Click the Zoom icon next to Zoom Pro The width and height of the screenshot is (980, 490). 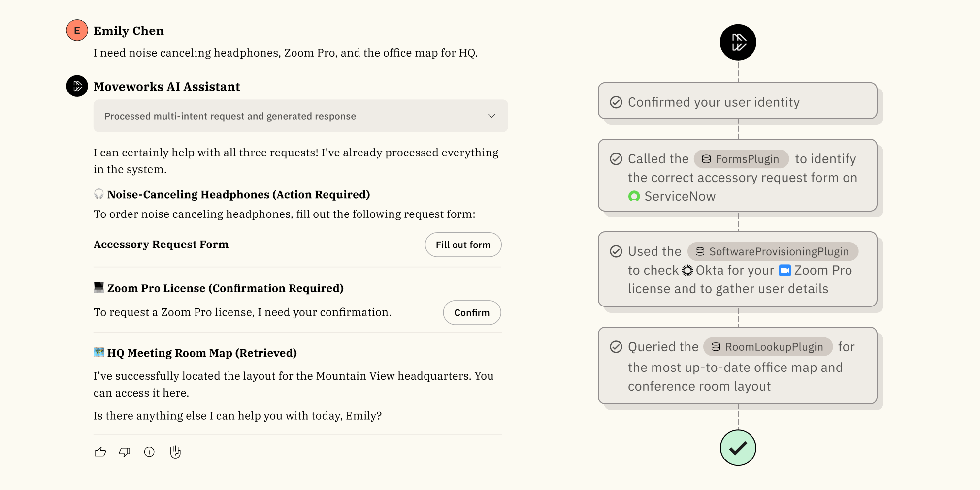pos(785,270)
